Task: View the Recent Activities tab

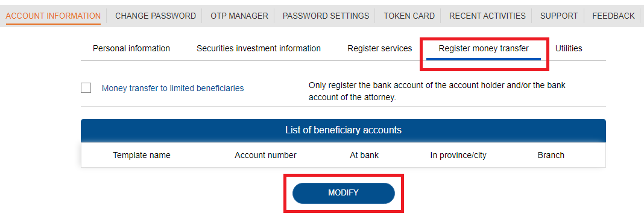Action: point(487,16)
